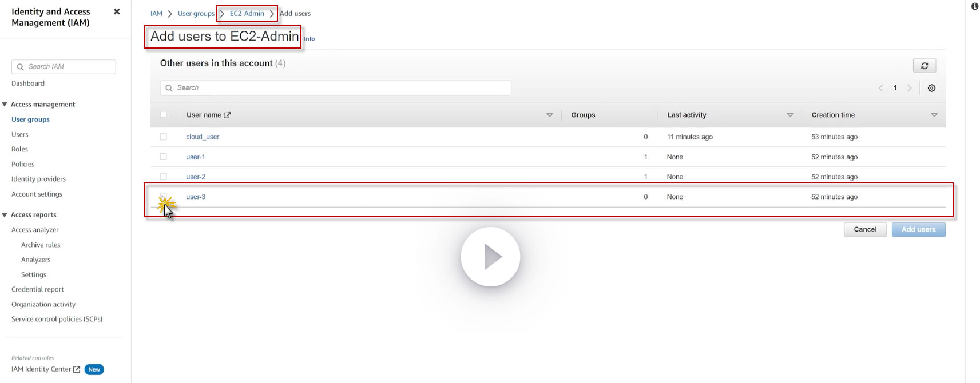Click the IAM breadcrumb link
The width and height of the screenshot is (980, 383).
click(156, 13)
